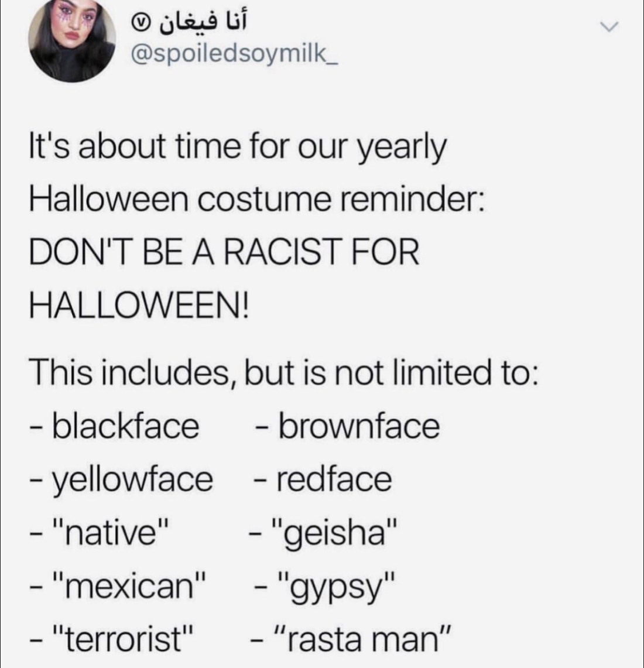Click the "Halloween costume reminder:" line

click(256, 199)
